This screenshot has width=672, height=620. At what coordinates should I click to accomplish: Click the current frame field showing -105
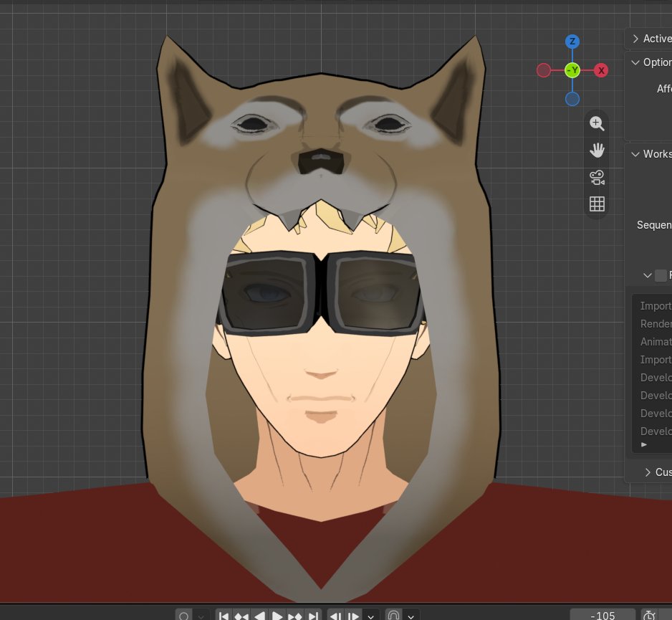pyautogui.click(x=603, y=616)
